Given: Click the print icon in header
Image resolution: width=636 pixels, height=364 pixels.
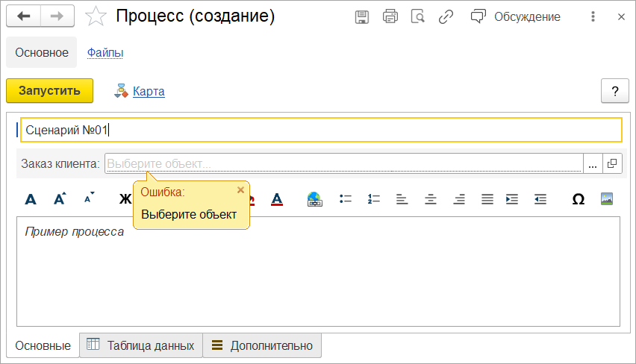Looking at the screenshot, I should point(390,16).
